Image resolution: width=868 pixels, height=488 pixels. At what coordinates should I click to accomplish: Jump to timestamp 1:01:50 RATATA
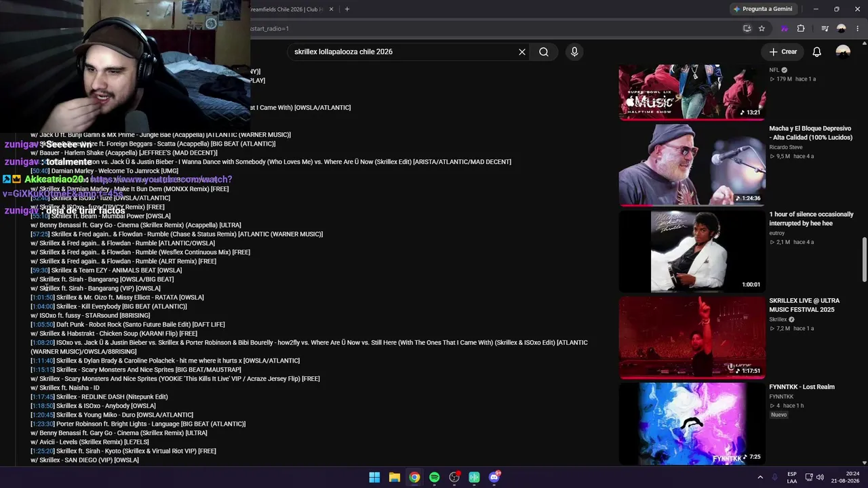pyautogui.click(x=43, y=298)
